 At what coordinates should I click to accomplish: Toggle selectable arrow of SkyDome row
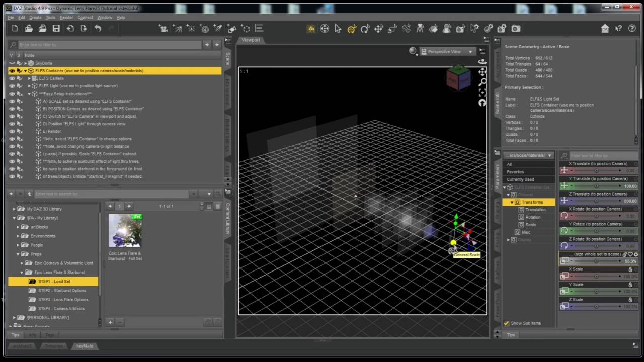(x=20, y=63)
